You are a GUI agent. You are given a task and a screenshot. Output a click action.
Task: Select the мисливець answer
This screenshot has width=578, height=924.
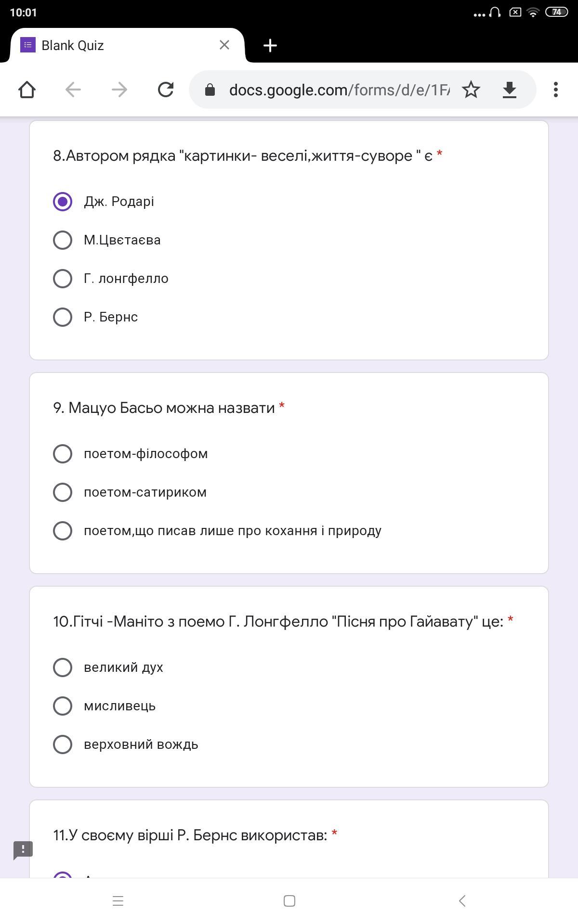[x=63, y=706]
